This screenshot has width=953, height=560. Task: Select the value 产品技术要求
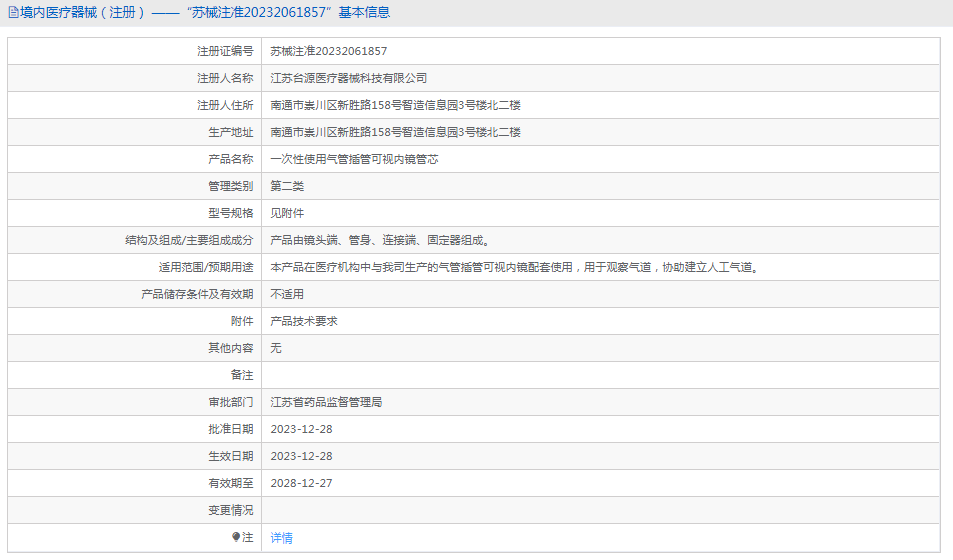click(304, 321)
